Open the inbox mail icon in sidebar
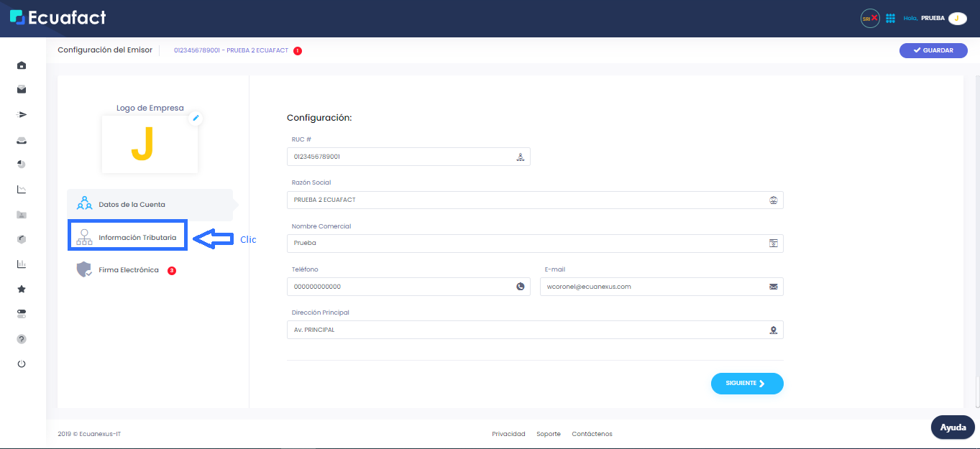 pos(21,89)
